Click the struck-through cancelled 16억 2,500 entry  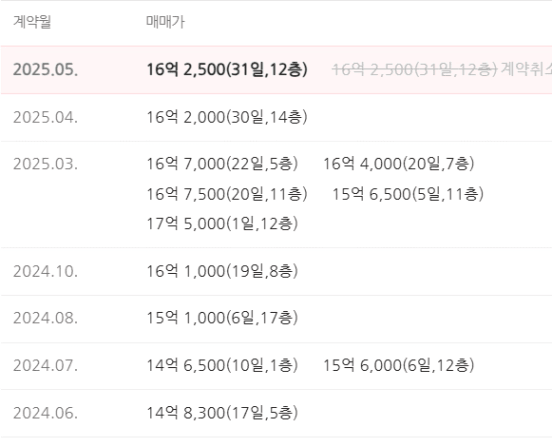pyautogui.click(x=414, y=69)
